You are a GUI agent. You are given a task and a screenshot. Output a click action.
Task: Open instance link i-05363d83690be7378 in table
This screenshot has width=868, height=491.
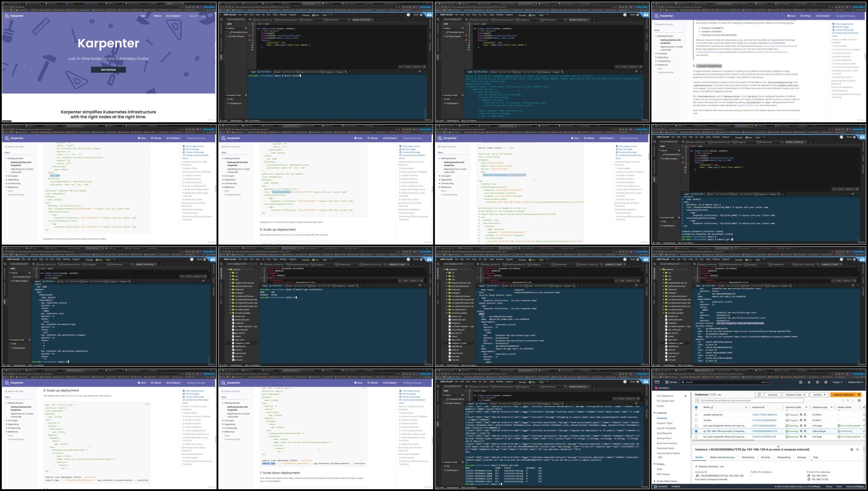(764, 431)
